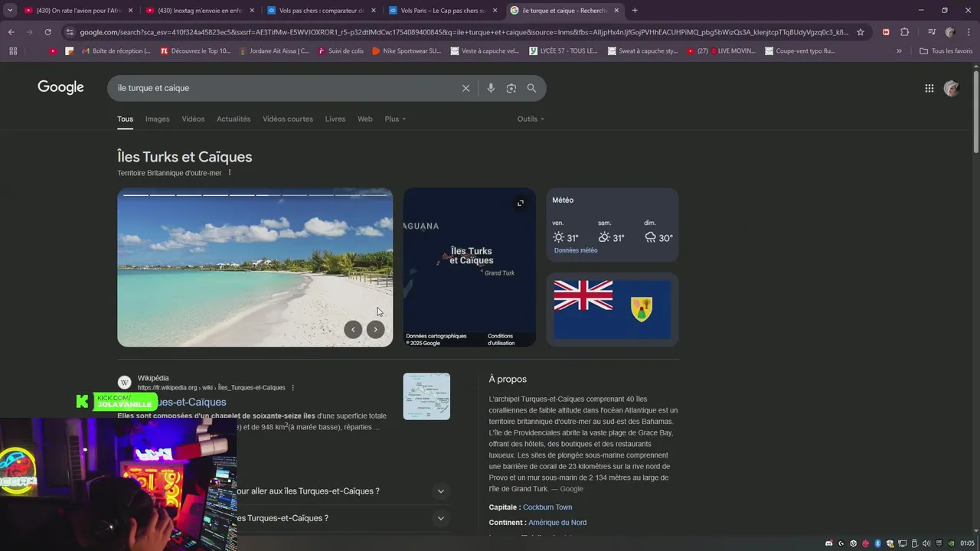
Task: Open the Outils search tools dropdown
Action: click(x=531, y=119)
